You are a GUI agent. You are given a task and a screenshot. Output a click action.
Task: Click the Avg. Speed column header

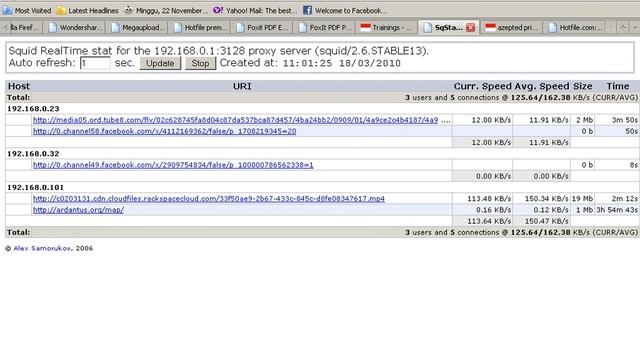tap(542, 86)
